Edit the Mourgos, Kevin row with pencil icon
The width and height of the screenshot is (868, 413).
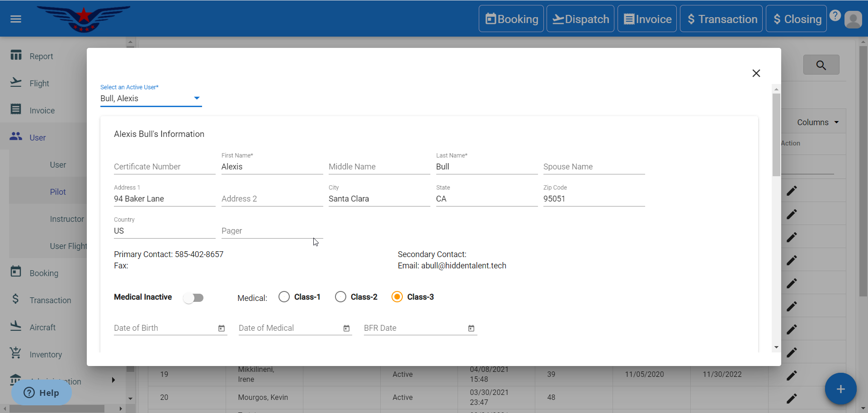pos(791,398)
